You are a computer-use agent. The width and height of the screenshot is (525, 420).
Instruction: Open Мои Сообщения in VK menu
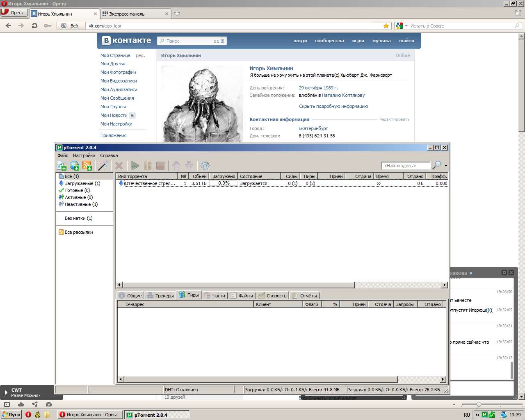[117, 98]
